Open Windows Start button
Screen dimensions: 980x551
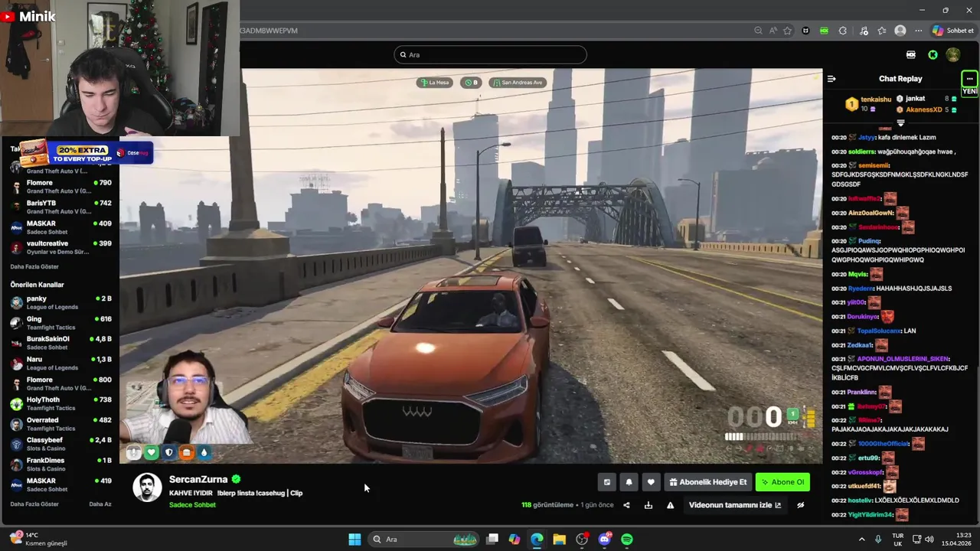point(354,540)
